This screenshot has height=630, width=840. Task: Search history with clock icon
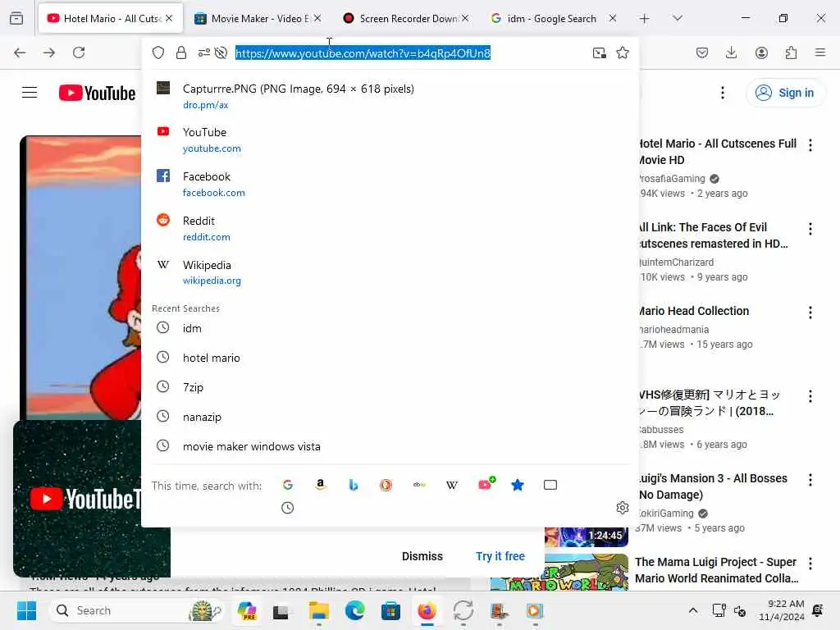pyautogui.click(x=288, y=508)
